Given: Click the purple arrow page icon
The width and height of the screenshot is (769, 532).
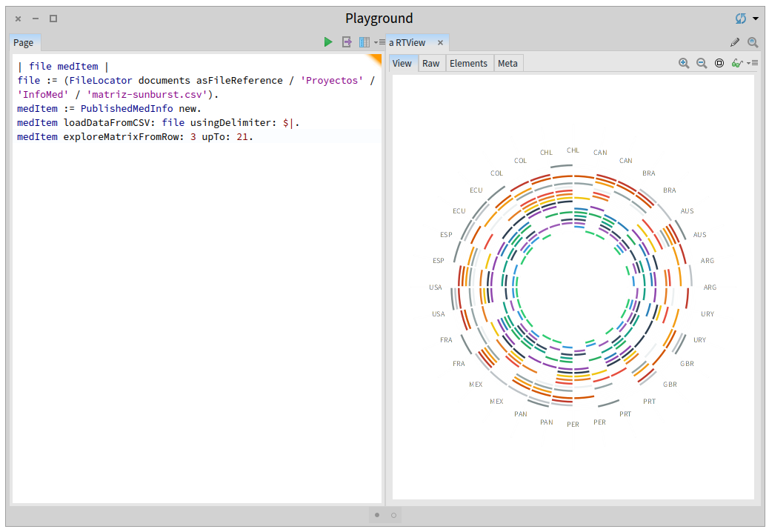Looking at the screenshot, I should pos(347,42).
